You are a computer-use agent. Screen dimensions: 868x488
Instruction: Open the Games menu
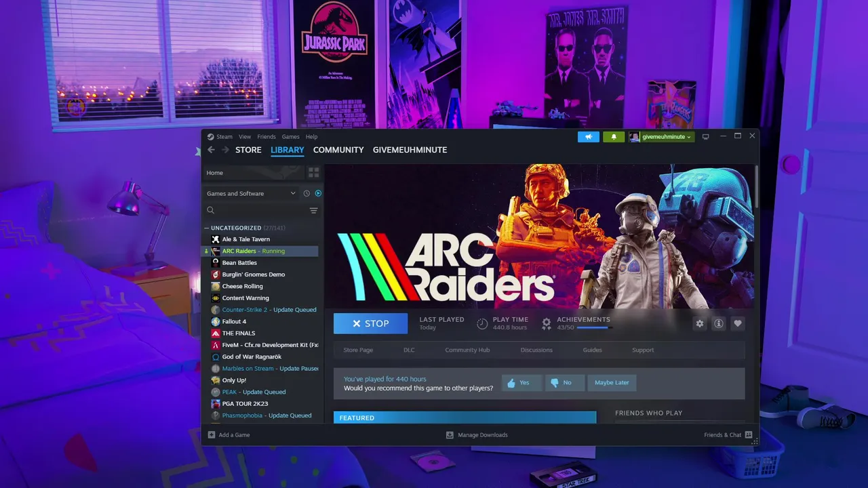291,137
